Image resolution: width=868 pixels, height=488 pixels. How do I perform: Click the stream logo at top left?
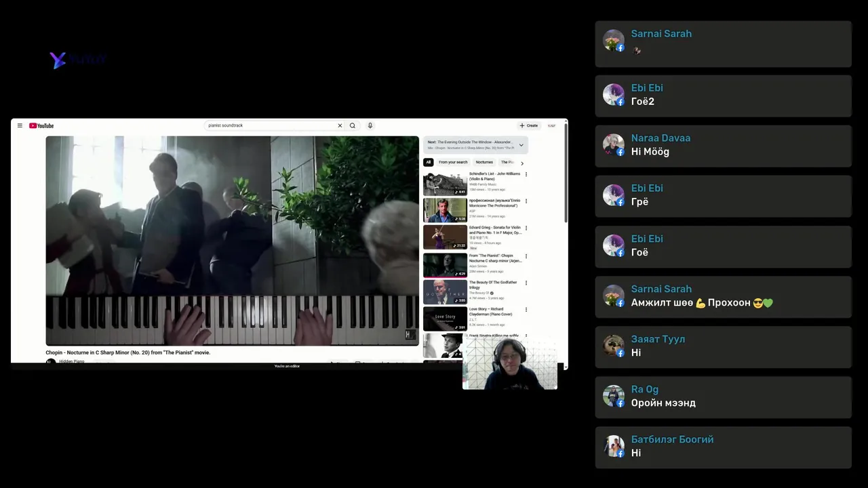click(77, 60)
